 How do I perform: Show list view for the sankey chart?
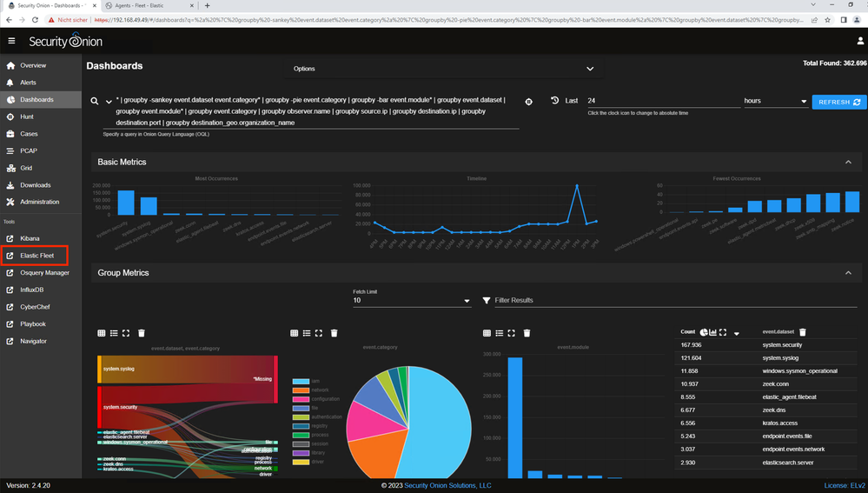114,333
